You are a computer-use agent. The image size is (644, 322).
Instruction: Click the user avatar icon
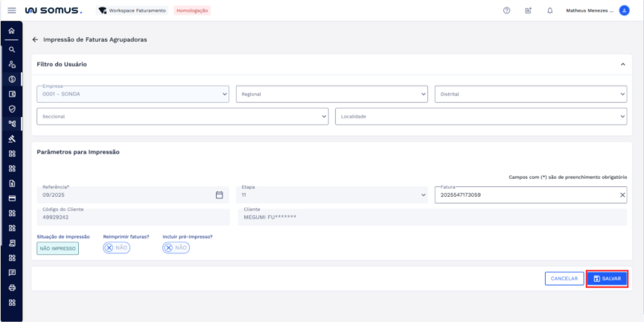[x=624, y=10]
